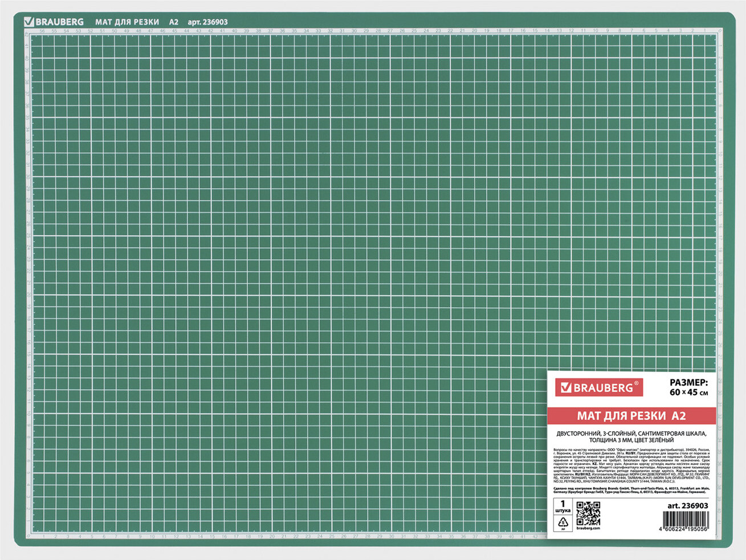Click the PP 5 recycling triangle symbol

click(563, 522)
